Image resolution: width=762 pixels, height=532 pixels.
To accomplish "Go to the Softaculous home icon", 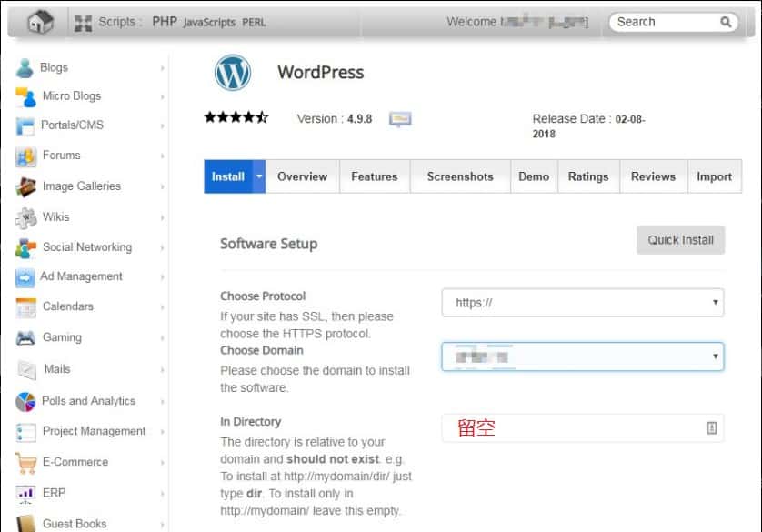I will click(x=40, y=22).
